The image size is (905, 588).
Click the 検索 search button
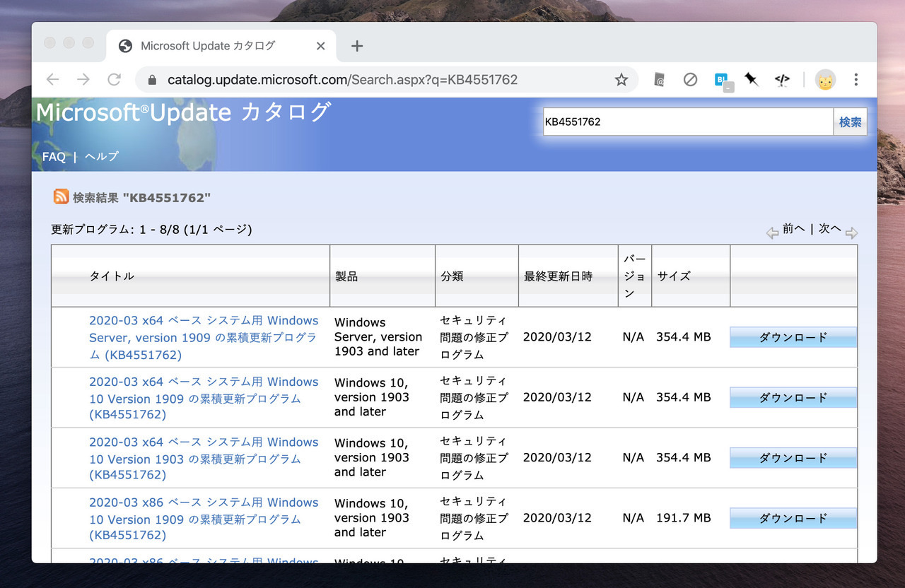[x=850, y=122]
